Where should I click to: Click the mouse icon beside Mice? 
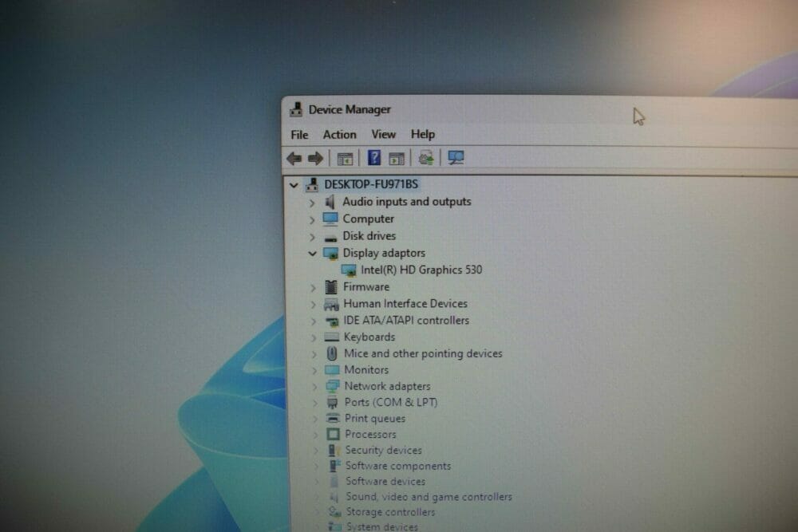click(332, 353)
